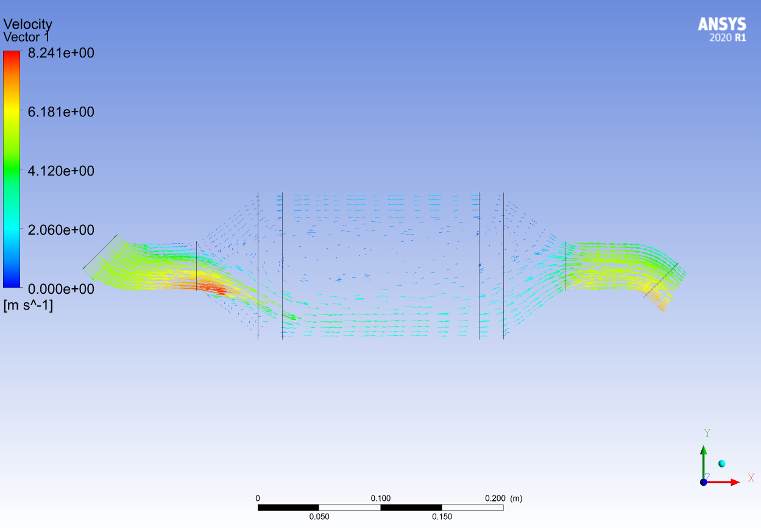Click the blue bottom of the velocity color bar
The width and height of the screenshot is (761, 532).
pyautogui.click(x=12, y=282)
